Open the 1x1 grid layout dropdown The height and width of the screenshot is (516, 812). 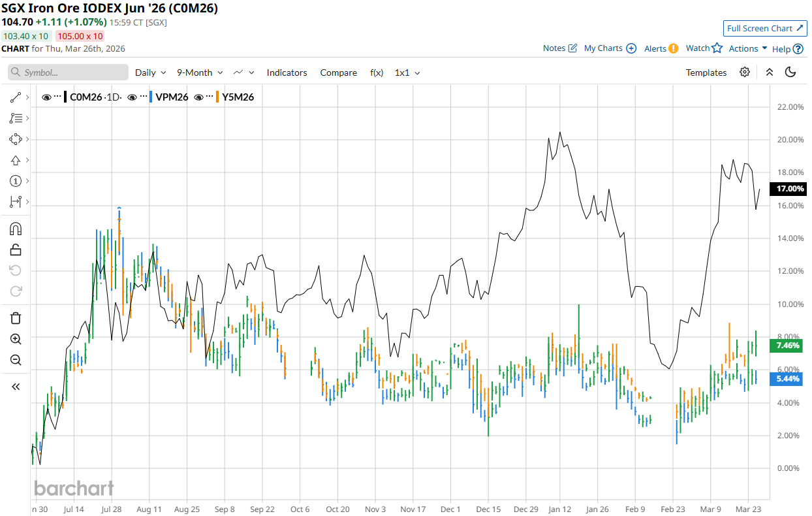point(407,73)
